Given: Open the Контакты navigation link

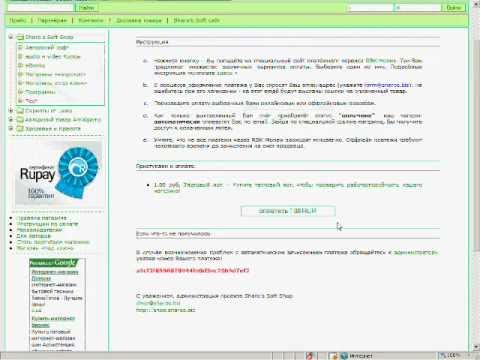Looking at the screenshot, I should [x=91, y=20].
